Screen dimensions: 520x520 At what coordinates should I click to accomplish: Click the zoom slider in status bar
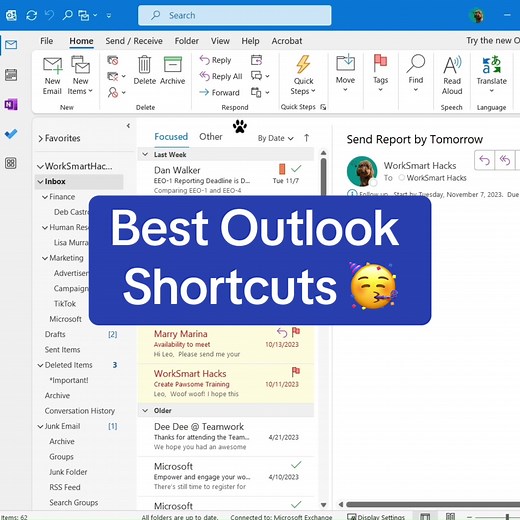507,517
